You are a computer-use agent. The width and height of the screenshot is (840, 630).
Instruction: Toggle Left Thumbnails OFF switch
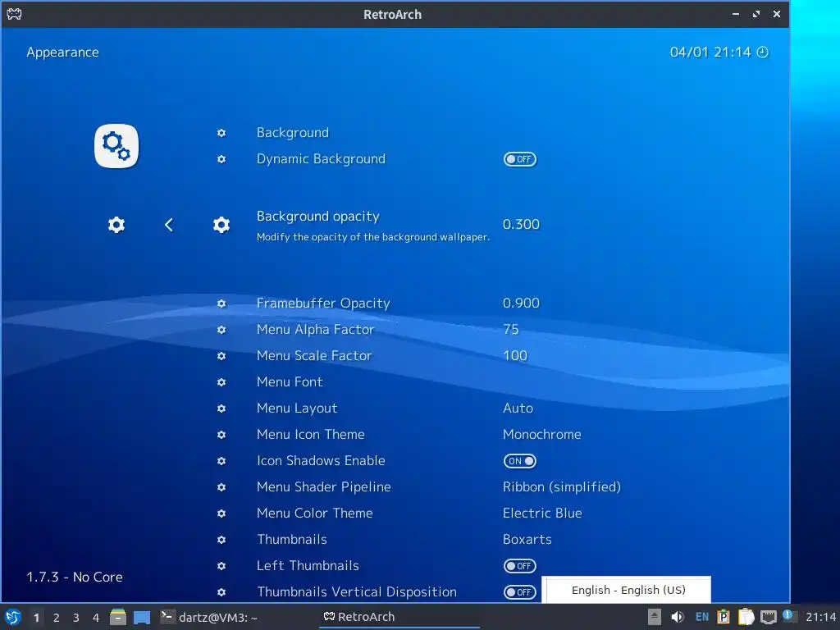pyautogui.click(x=519, y=566)
